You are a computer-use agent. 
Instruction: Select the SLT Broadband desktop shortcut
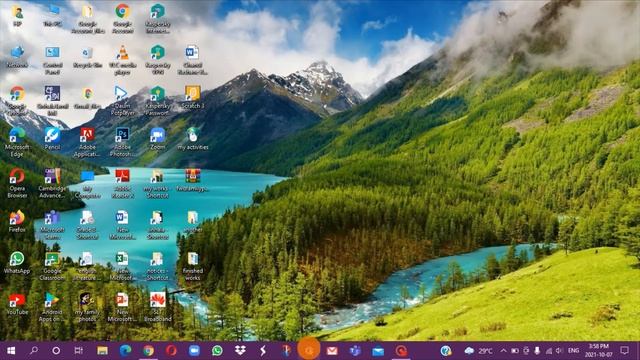tap(158, 307)
